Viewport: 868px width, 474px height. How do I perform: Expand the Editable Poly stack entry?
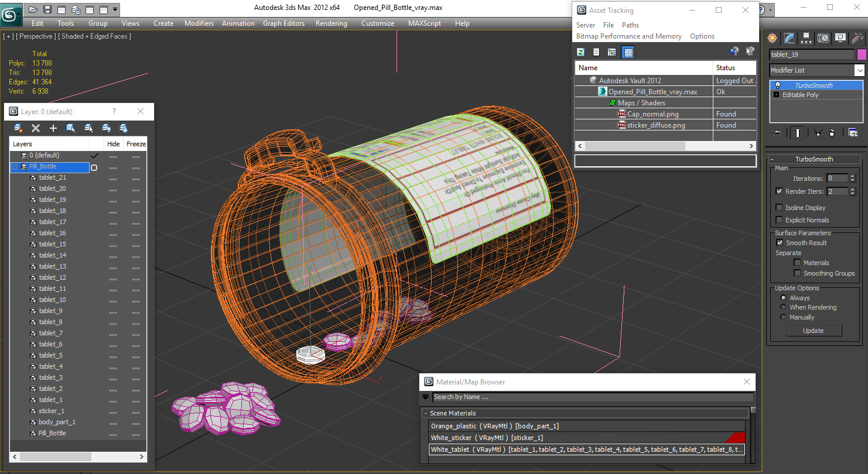pyautogui.click(x=777, y=95)
